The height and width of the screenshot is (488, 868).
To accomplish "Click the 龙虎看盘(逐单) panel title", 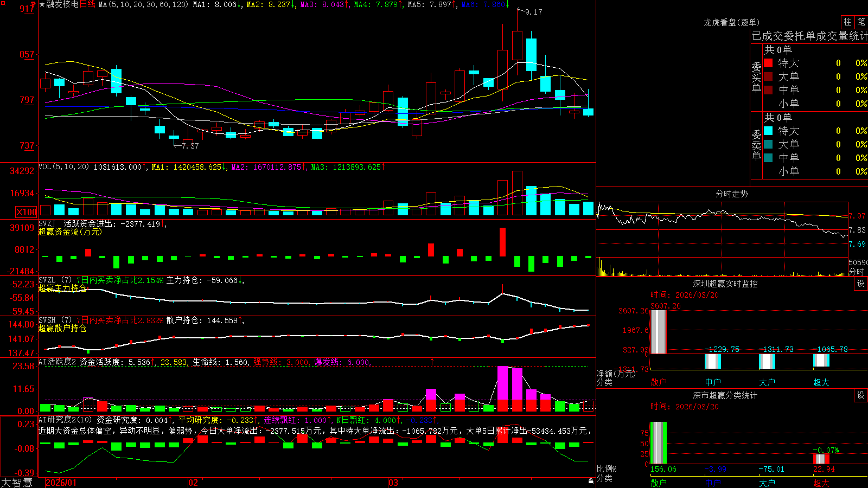I will tap(731, 22).
